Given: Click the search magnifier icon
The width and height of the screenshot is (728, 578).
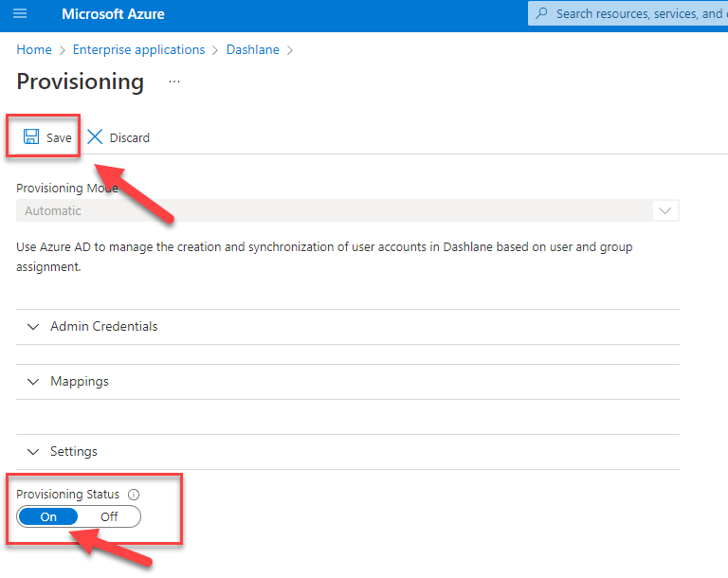Looking at the screenshot, I should pos(542,14).
